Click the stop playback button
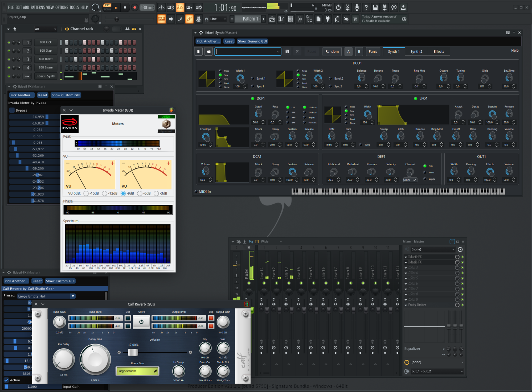 125,7
